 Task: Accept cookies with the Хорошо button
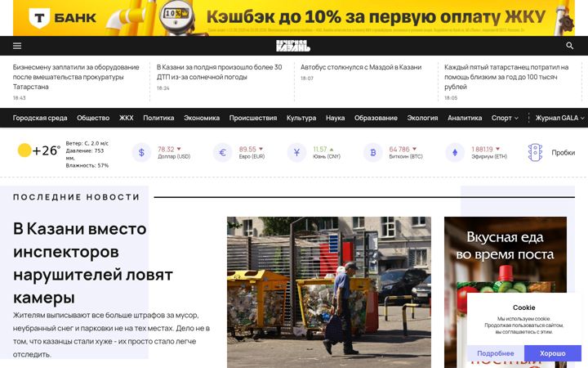(x=553, y=353)
